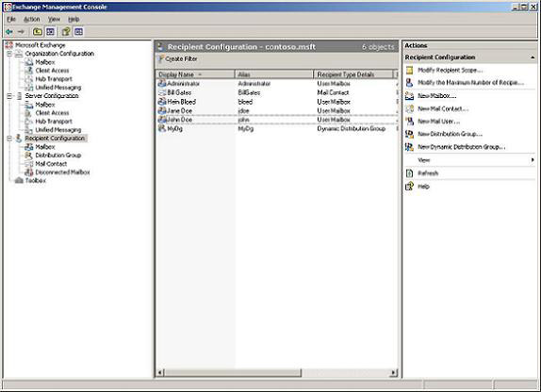This screenshot has height=392, width=541.
Task: Open the View menu in menu bar
Action: (54, 20)
